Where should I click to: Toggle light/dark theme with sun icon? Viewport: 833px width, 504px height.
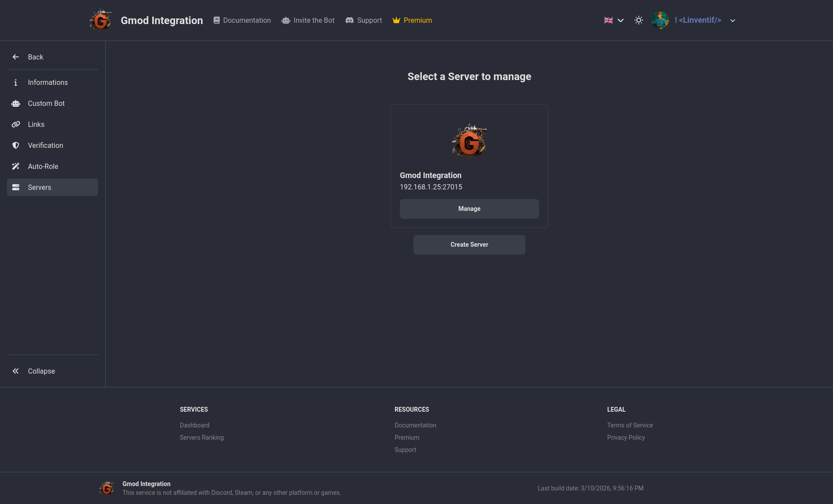639,20
